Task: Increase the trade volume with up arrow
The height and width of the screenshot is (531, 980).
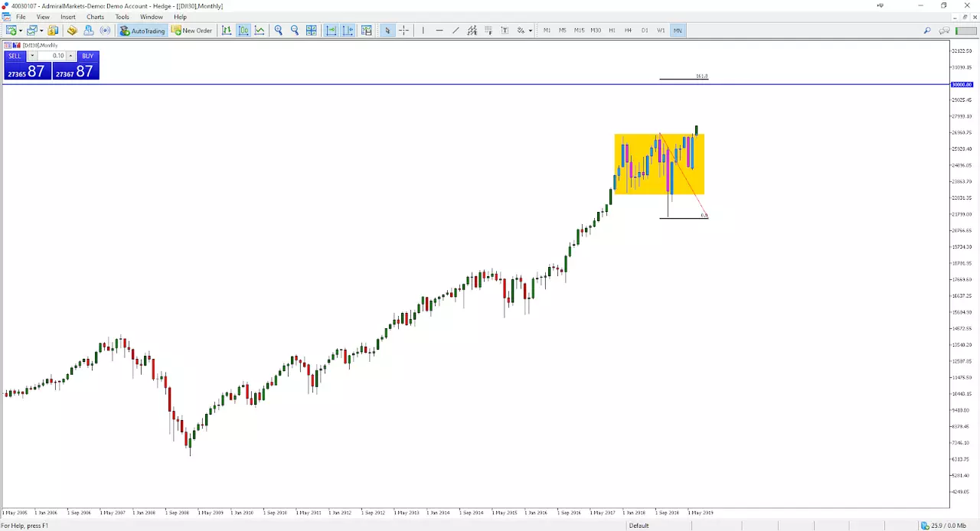Action: click(70, 56)
